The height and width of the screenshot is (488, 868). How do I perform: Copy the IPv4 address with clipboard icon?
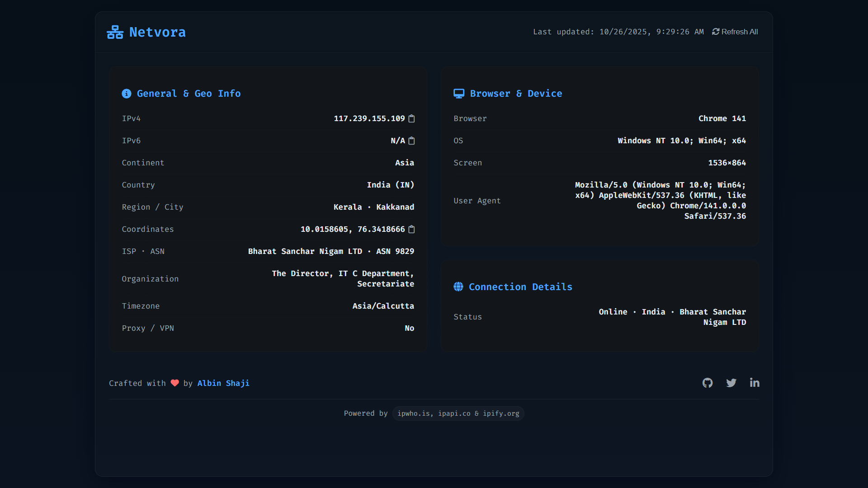(x=411, y=118)
